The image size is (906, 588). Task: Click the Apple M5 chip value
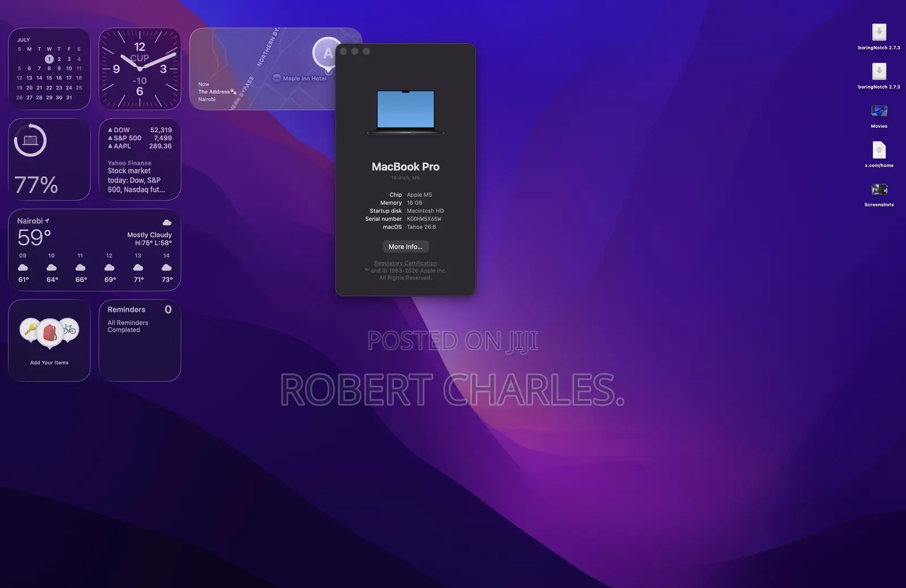[x=420, y=195]
